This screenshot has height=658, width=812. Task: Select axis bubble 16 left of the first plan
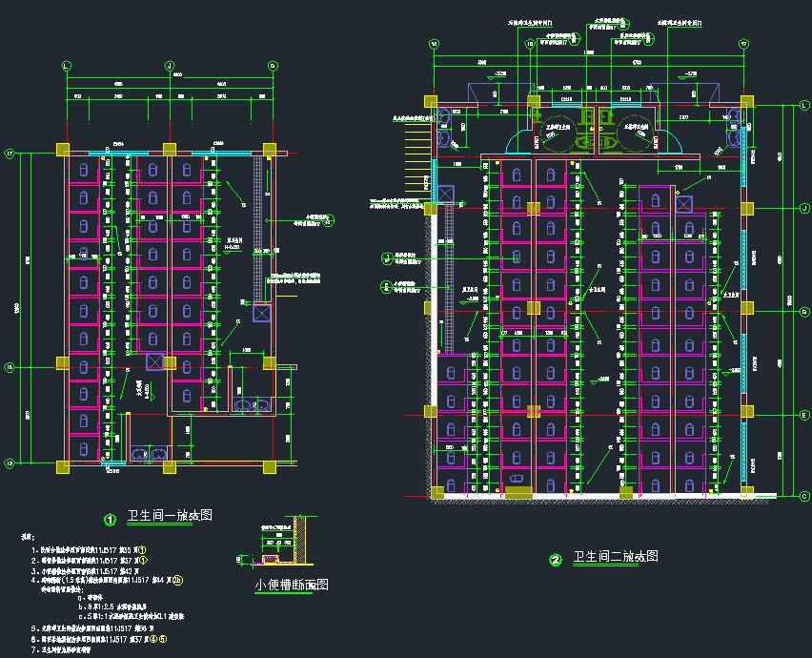(10, 367)
